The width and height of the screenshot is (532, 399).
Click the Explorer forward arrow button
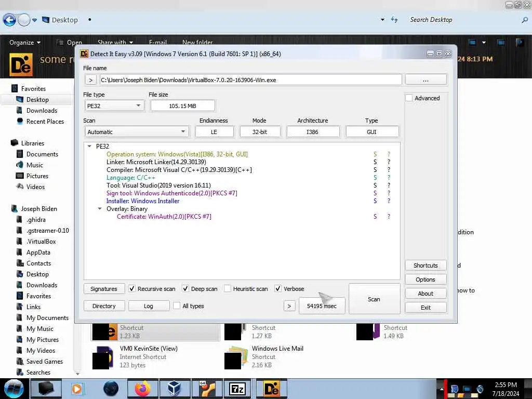coord(24,20)
